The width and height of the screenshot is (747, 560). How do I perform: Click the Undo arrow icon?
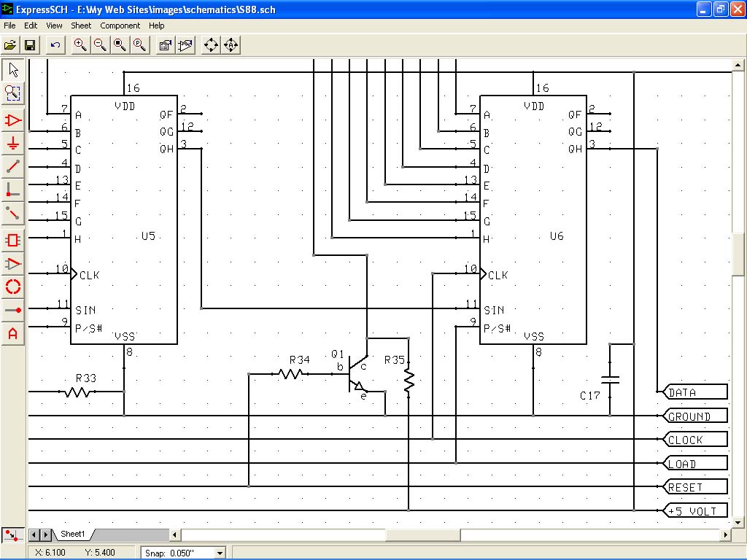55,45
